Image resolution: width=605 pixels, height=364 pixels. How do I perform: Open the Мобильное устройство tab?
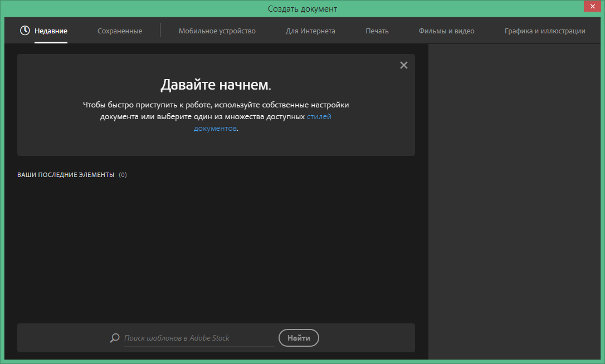(x=217, y=31)
